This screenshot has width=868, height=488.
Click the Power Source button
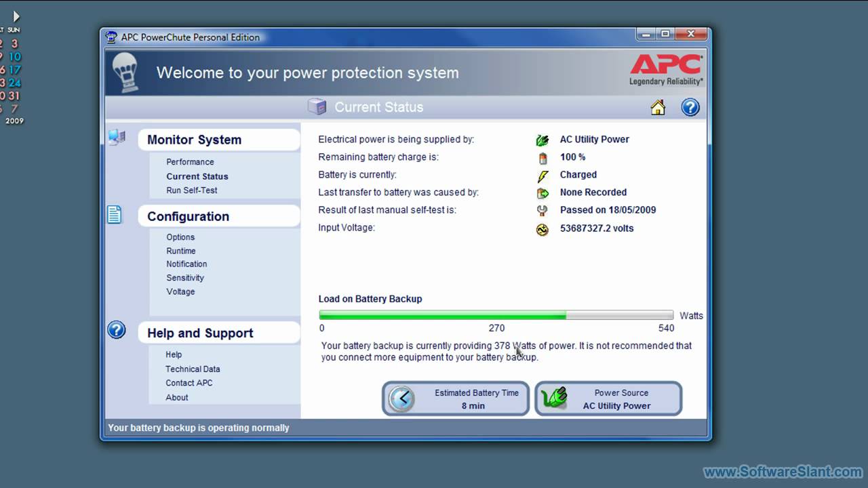coord(608,399)
